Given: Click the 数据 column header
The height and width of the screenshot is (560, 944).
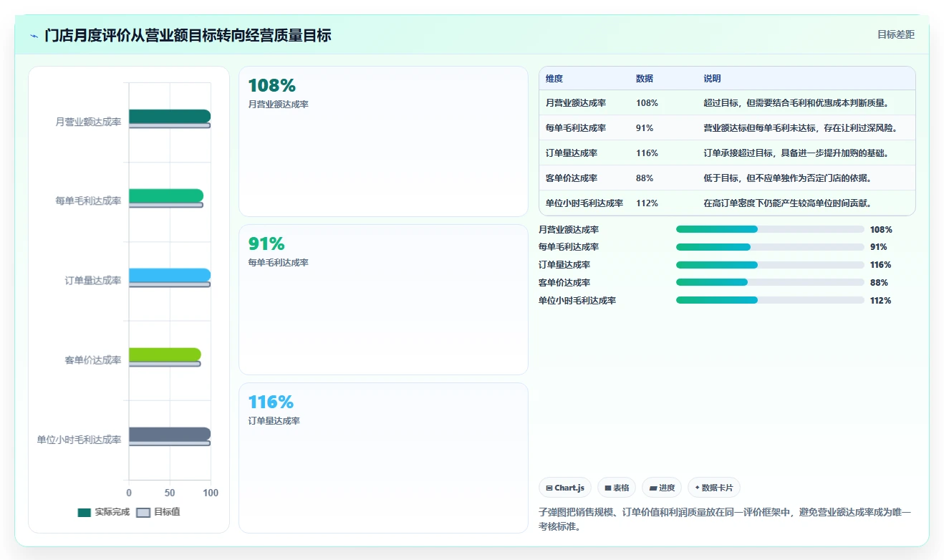Looking at the screenshot, I should tap(645, 79).
